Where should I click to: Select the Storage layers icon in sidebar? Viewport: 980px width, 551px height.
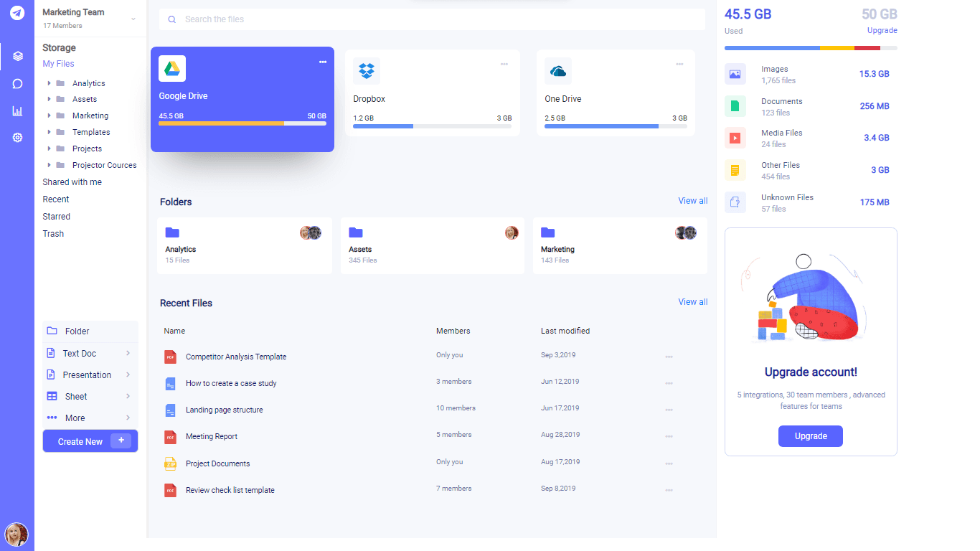click(x=17, y=56)
